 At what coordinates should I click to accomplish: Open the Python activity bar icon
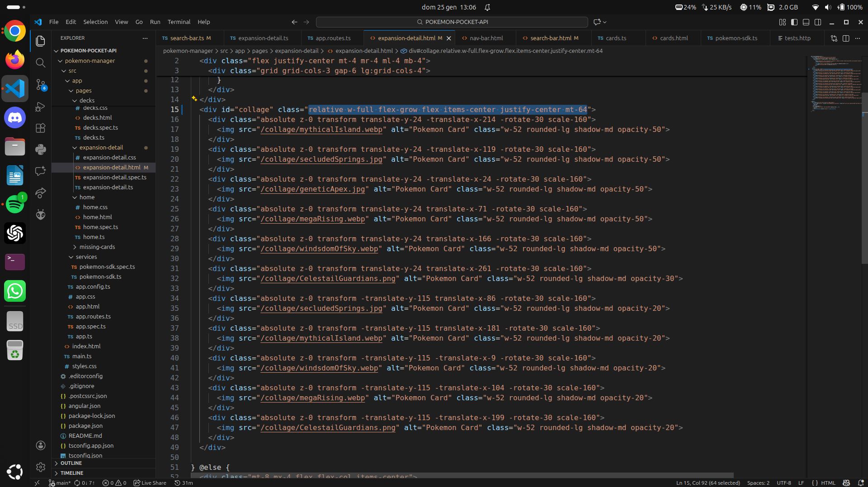[x=41, y=150]
